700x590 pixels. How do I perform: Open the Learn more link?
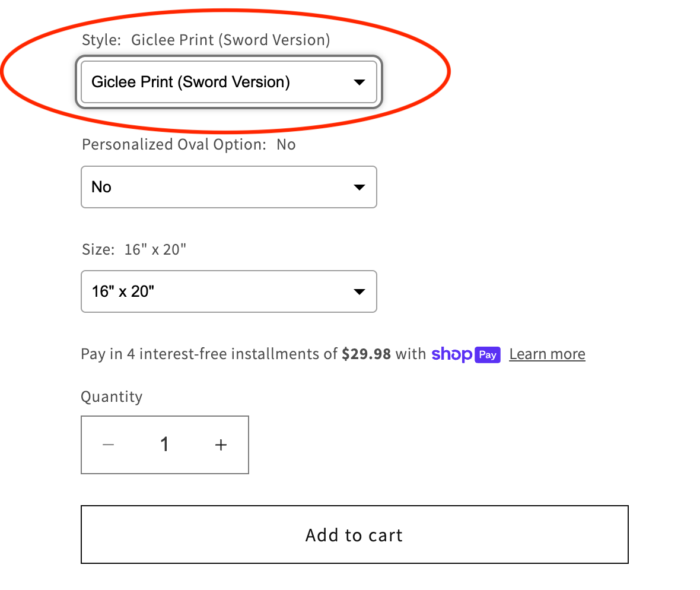(x=547, y=354)
